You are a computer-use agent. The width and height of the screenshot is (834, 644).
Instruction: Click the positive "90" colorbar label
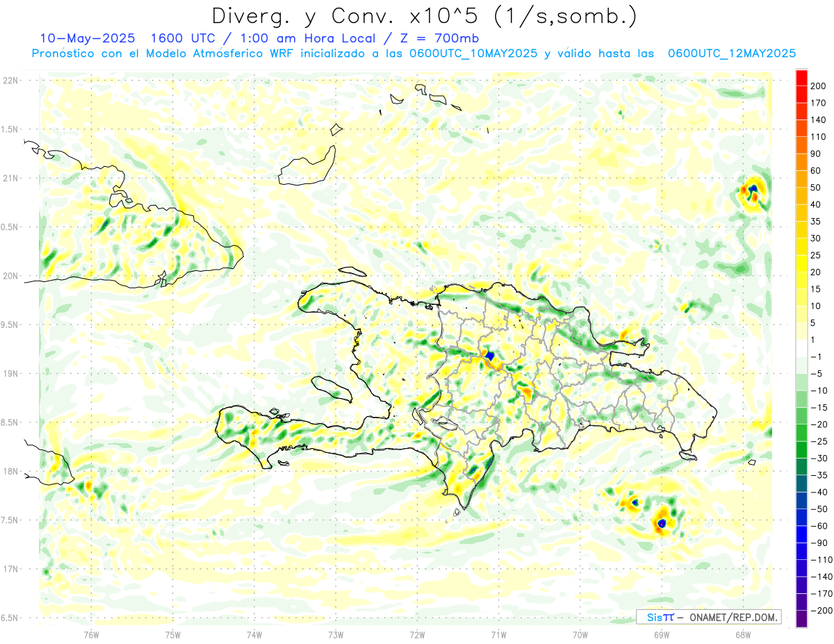[816, 154]
